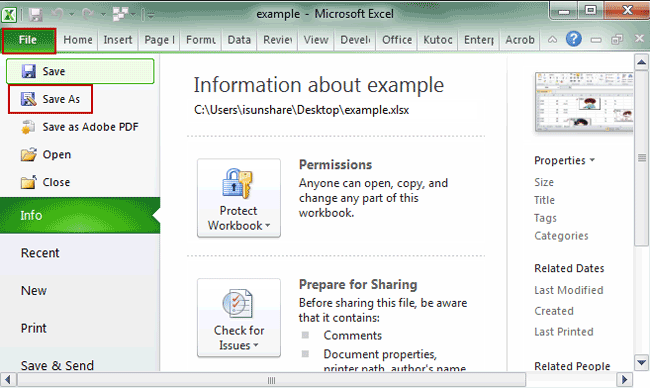Choose Open in the File menu
This screenshot has height=388, width=650.
tap(46, 155)
